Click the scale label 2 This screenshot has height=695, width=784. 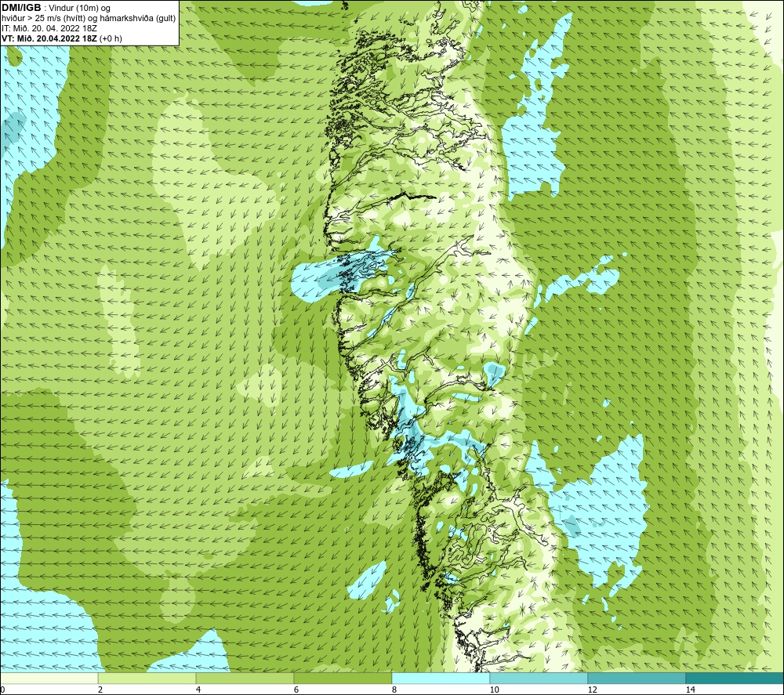tap(100, 690)
